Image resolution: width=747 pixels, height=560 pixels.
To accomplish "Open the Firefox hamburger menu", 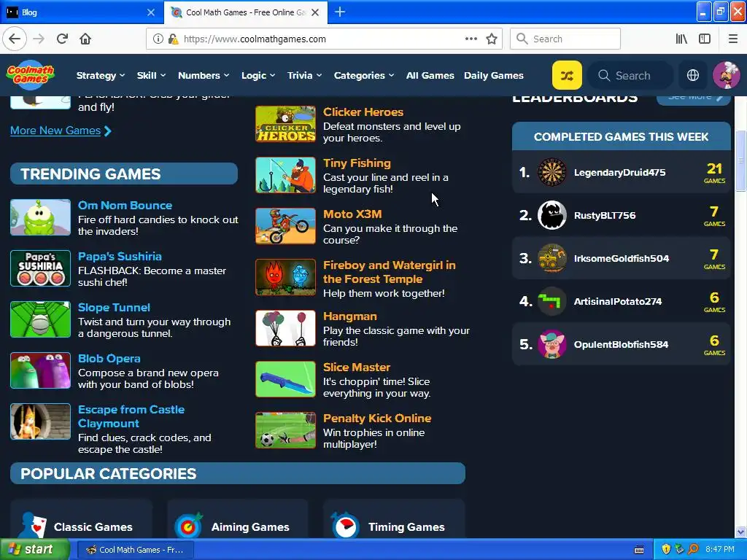I will [733, 39].
